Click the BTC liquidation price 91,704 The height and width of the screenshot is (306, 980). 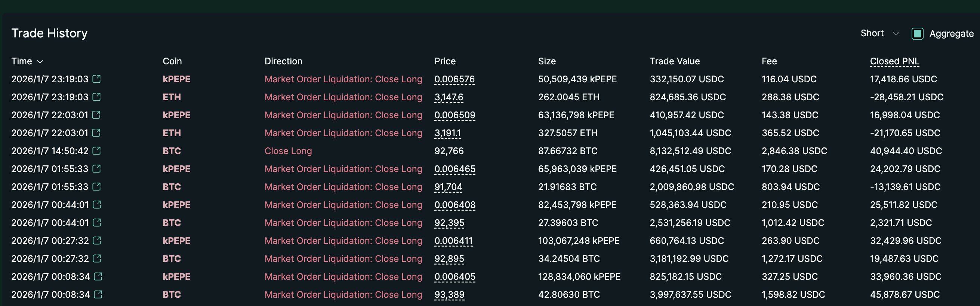click(448, 187)
